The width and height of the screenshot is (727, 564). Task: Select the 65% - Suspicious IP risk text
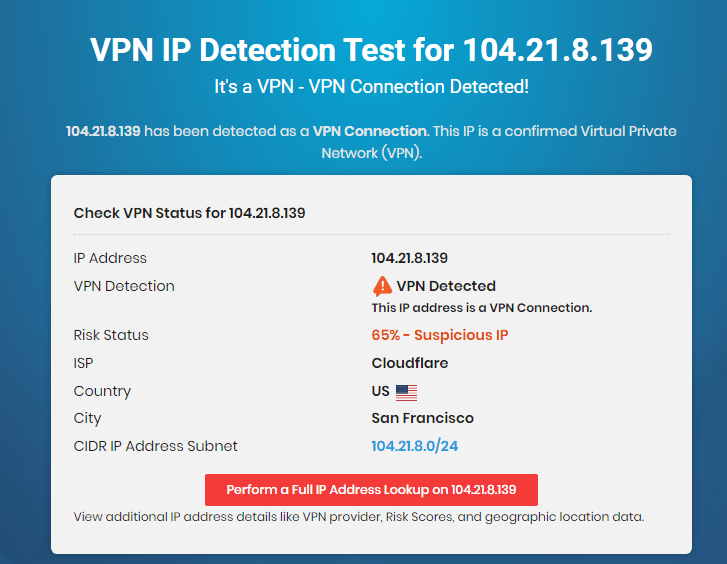coord(440,335)
